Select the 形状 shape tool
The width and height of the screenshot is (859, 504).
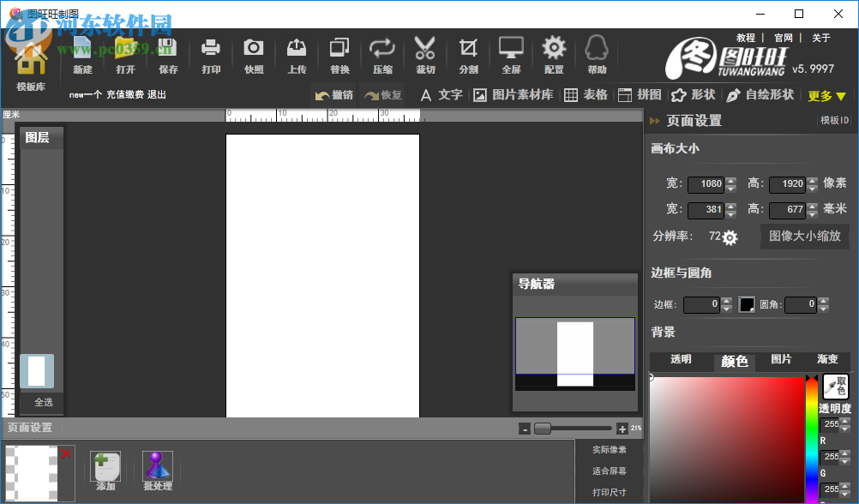(x=694, y=95)
